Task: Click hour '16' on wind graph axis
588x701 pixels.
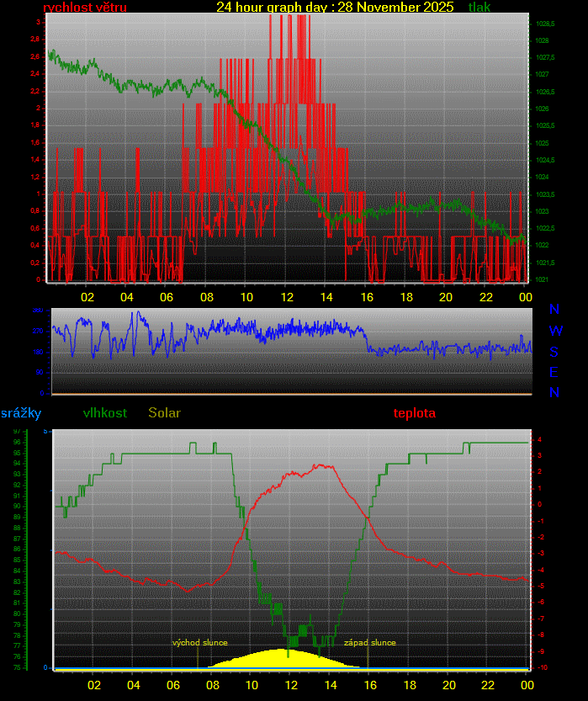Action: point(367,297)
